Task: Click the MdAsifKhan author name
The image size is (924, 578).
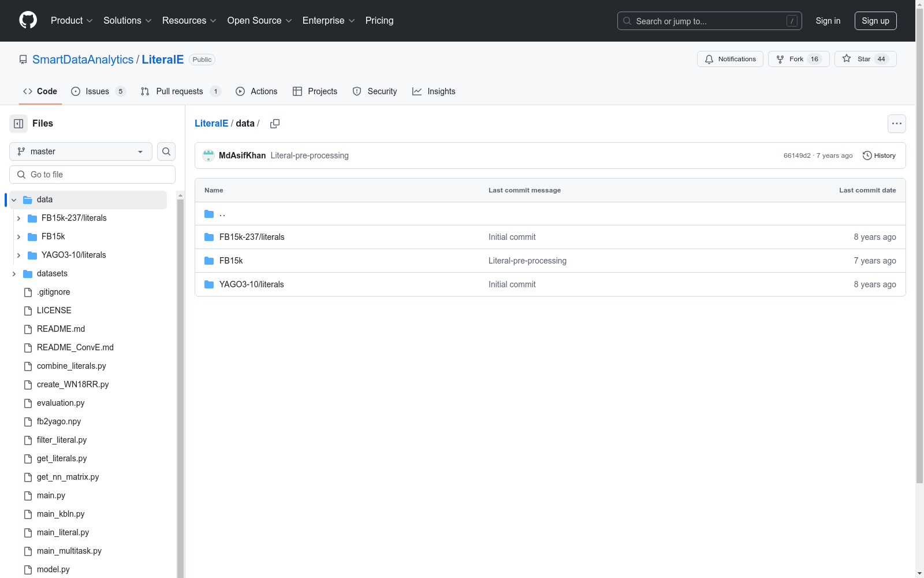Action: point(242,155)
